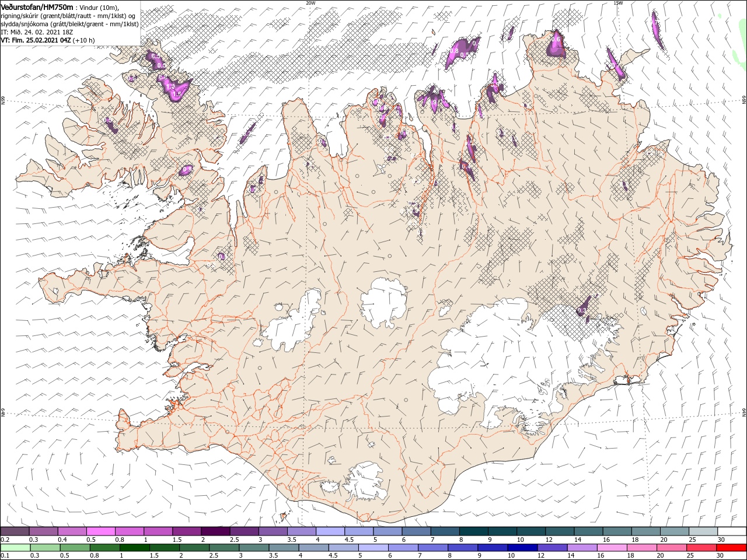Pick the lower legend row 20 rose pink swatch
The image size is (747, 560).
672,548
